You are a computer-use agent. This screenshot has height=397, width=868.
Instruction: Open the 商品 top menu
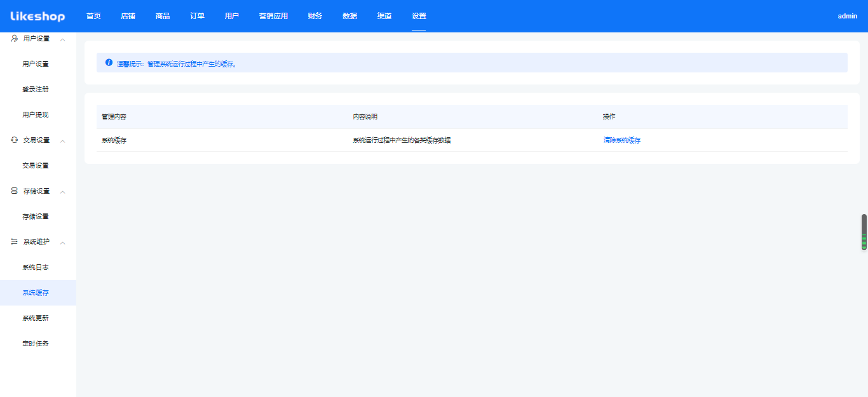(x=163, y=16)
